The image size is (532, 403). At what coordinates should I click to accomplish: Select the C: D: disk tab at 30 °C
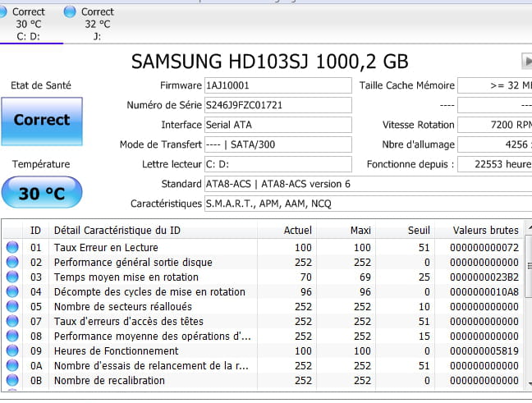(29, 24)
